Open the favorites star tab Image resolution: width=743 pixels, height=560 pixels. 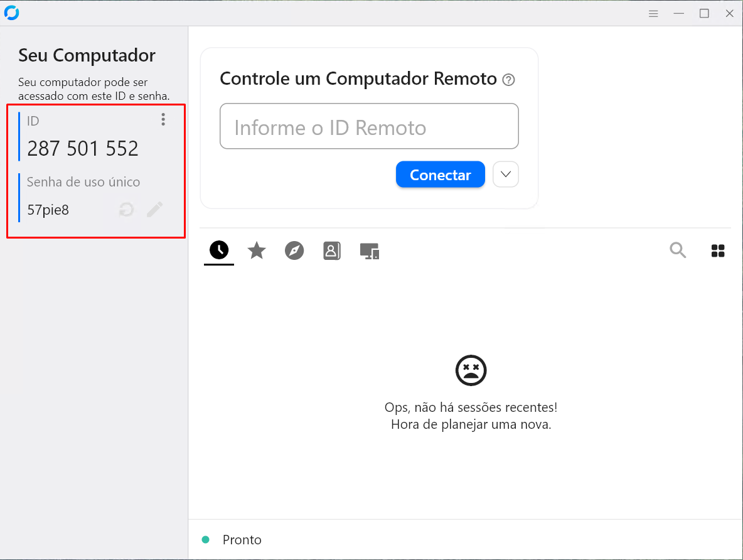click(257, 250)
